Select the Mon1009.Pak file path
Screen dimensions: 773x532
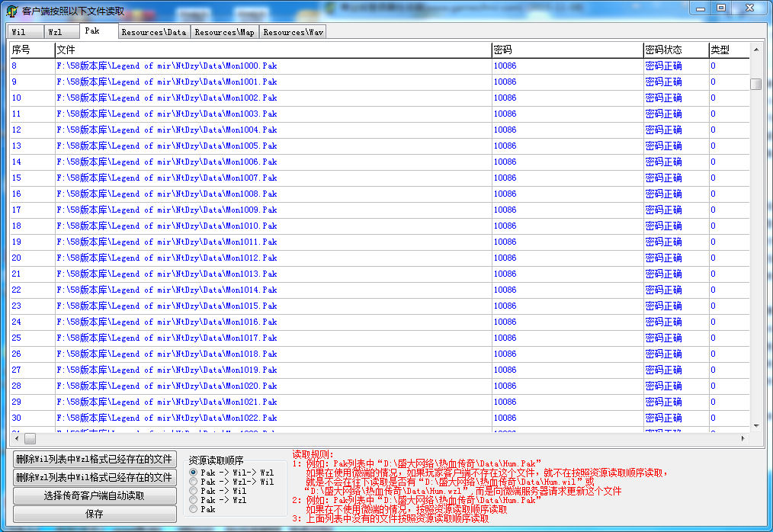pyautogui.click(x=167, y=210)
